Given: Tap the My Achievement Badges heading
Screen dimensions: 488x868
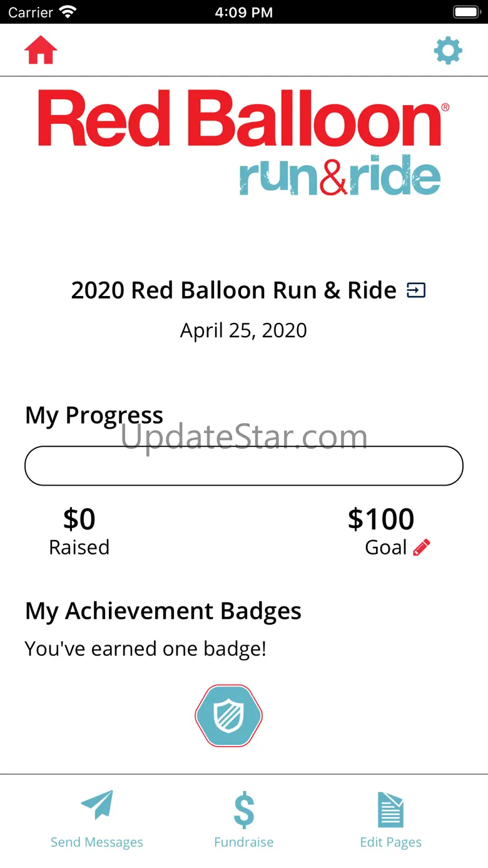Looking at the screenshot, I should click(163, 611).
